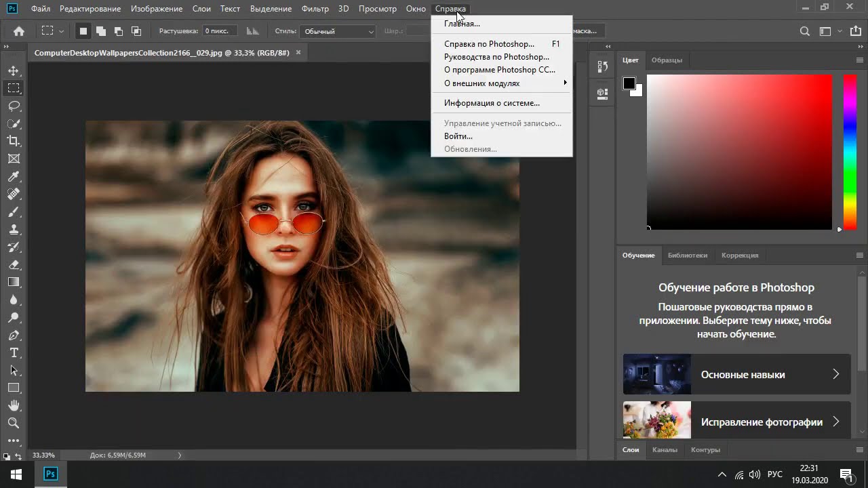Switch to the Каналы tab

[x=665, y=449]
